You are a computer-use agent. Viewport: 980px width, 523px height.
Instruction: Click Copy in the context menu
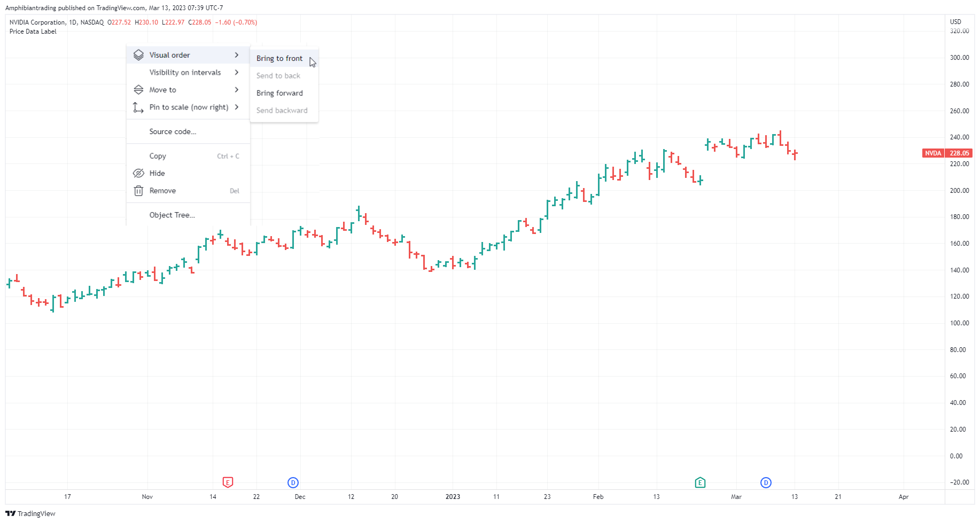[188, 156]
